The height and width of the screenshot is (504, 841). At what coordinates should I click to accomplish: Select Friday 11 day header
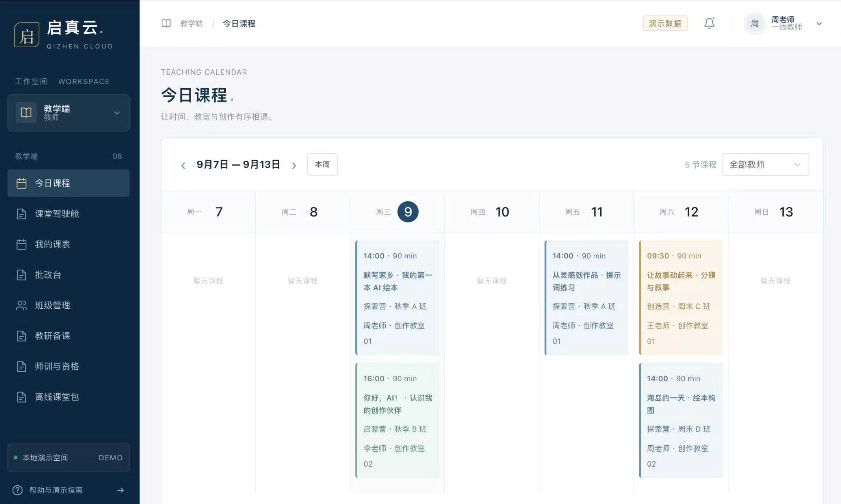click(x=586, y=212)
